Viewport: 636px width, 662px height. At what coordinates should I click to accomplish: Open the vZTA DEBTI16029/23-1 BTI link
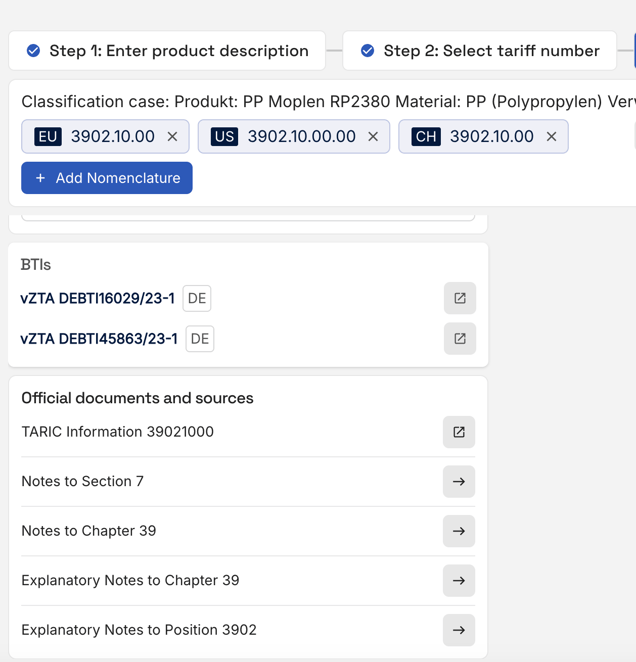coord(97,298)
